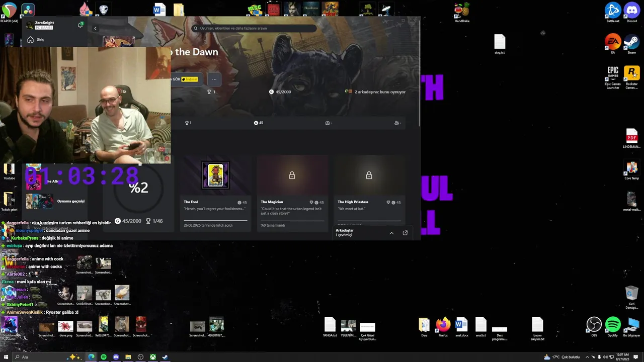Open the dene.png image file
Viewport: 644px width, 362px height.
click(x=65, y=329)
